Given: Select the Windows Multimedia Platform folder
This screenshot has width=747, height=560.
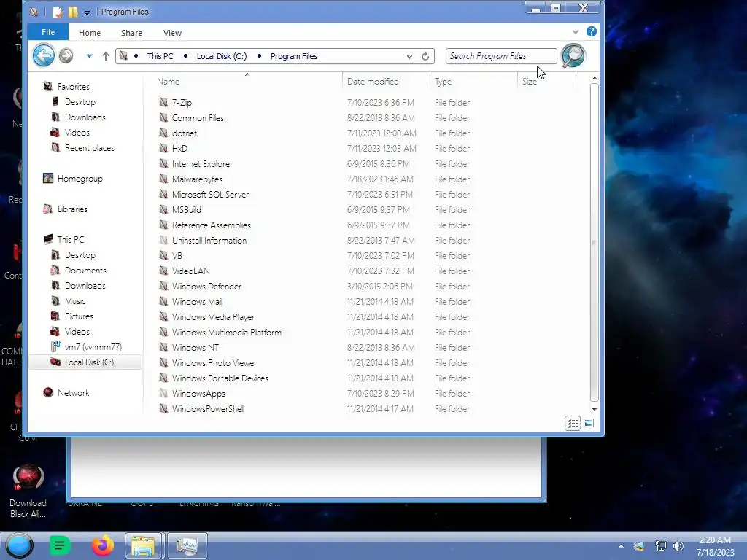Looking at the screenshot, I should click(x=226, y=332).
